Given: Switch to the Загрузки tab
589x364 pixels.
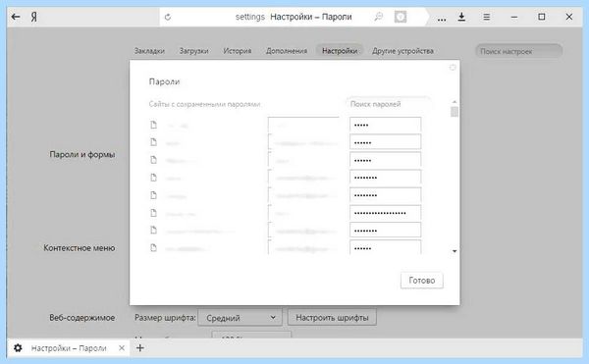Looking at the screenshot, I should click(x=193, y=51).
